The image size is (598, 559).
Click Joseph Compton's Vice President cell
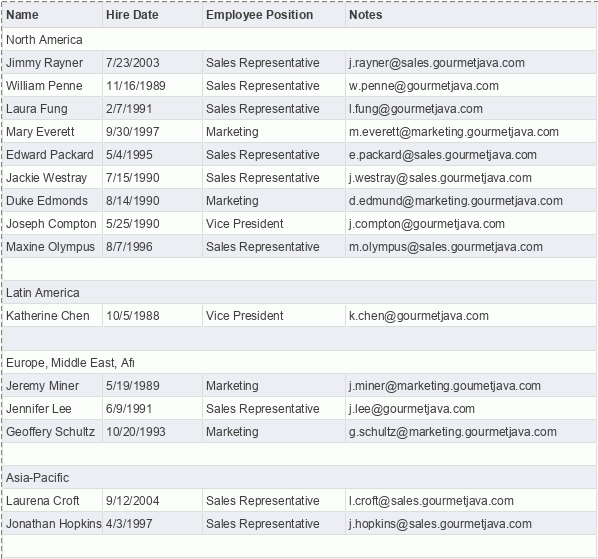274,224
